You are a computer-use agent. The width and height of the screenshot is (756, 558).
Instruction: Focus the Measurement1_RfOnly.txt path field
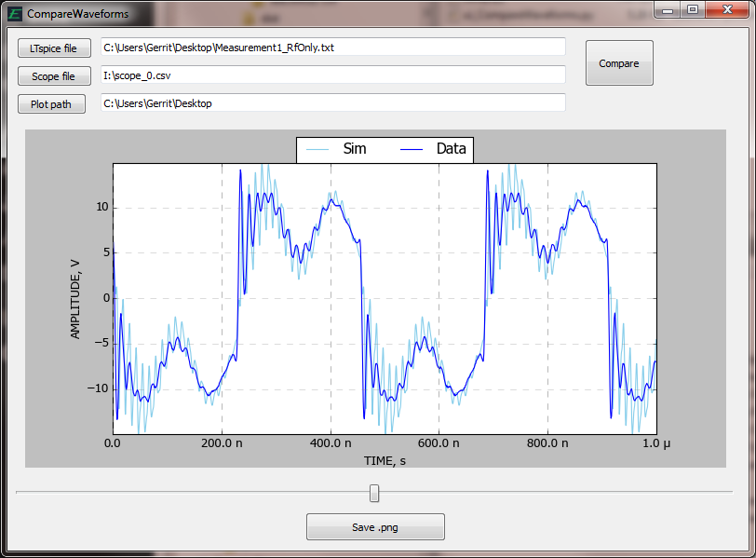332,48
